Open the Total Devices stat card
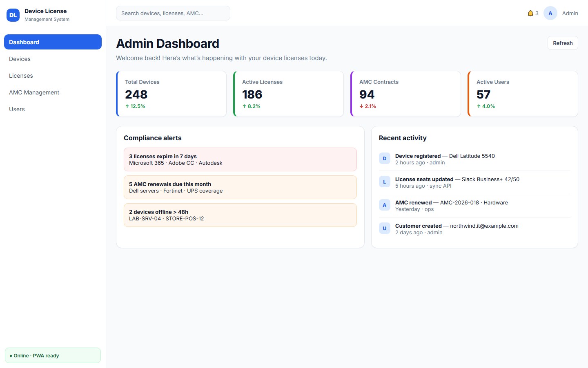588x368 pixels. 171,94
